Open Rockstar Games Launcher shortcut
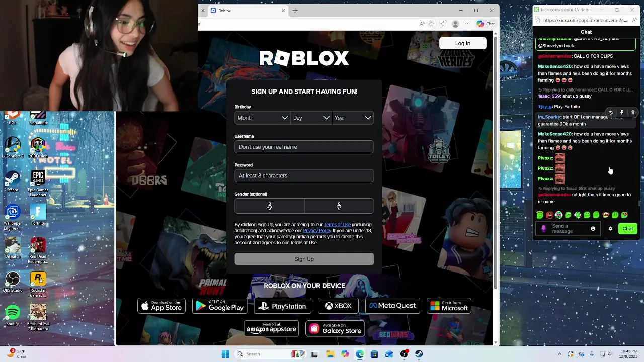 [x=38, y=284]
